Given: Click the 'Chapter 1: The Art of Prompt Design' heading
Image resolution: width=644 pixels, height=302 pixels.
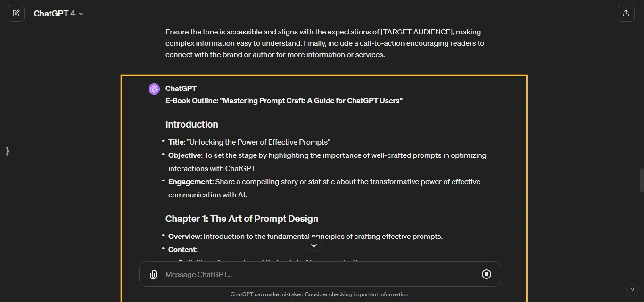Looking at the screenshot, I should tap(242, 219).
